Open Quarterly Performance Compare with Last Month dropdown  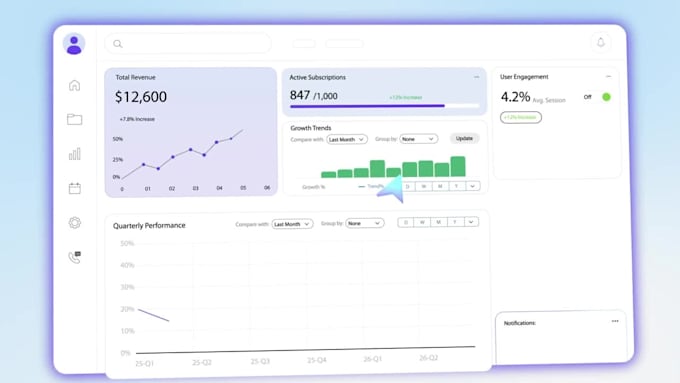pos(292,224)
